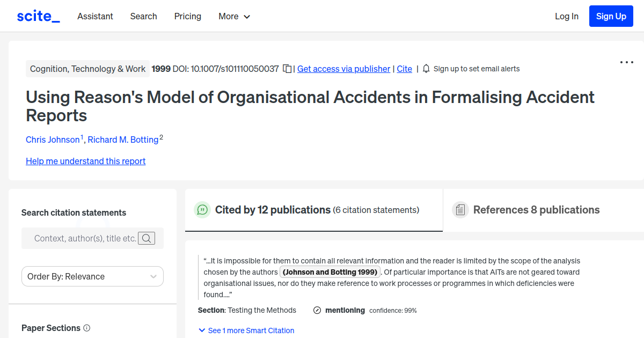
Task: Click the document icon on References tab
Action: click(x=460, y=209)
